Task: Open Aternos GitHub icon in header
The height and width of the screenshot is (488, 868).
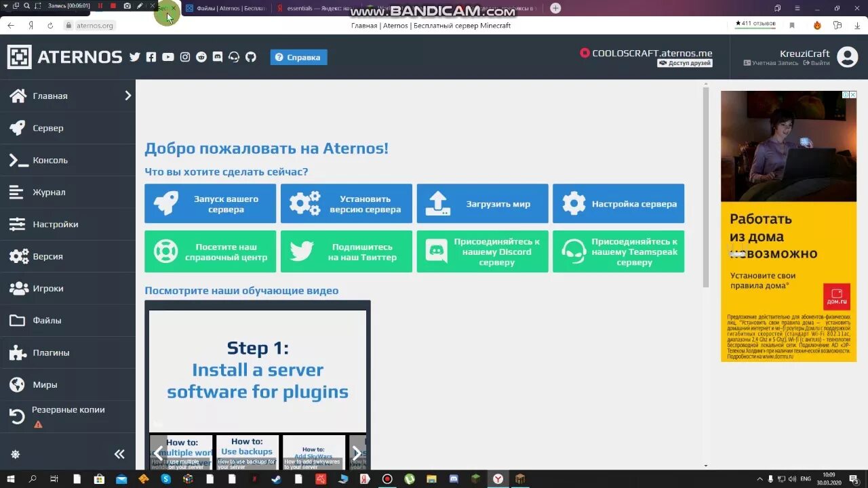Action: point(251,57)
